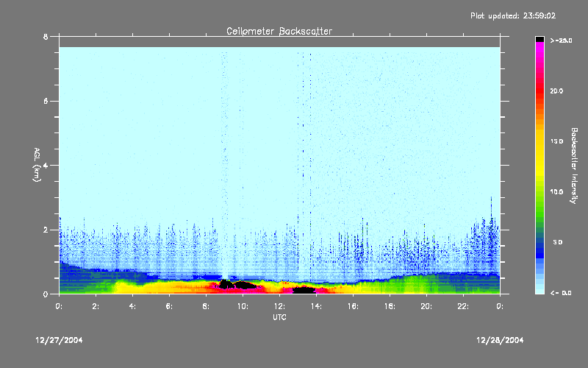Click the x-axis tick label '16:'

click(353, 306)
